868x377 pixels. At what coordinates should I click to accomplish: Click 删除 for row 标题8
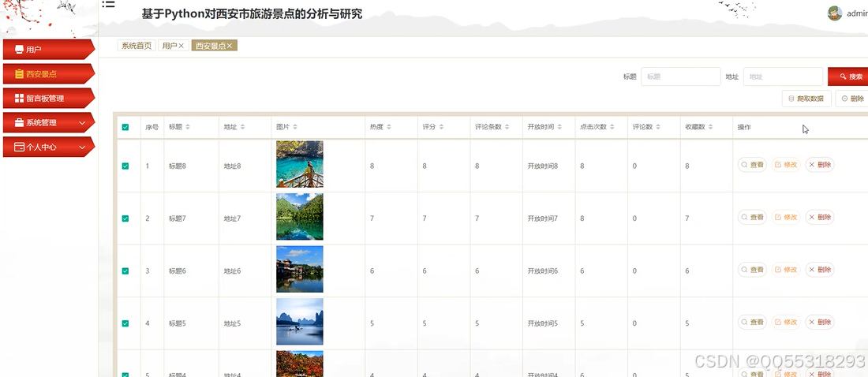[x=820, y=164]
